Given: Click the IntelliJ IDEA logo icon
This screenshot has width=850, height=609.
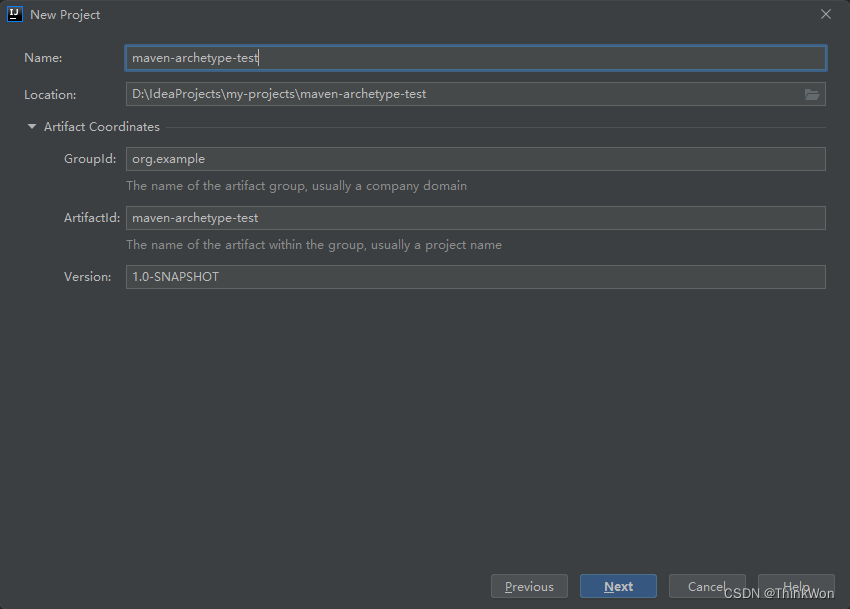Looking at the screenshot, I should [15, 14].
